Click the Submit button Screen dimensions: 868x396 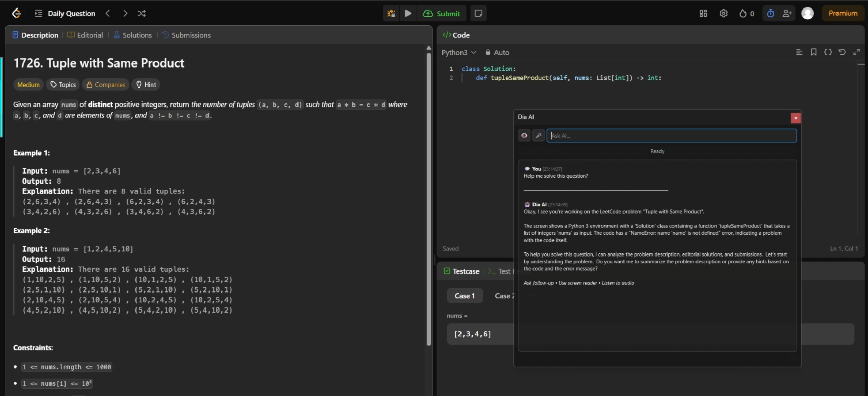click(441, 13)
